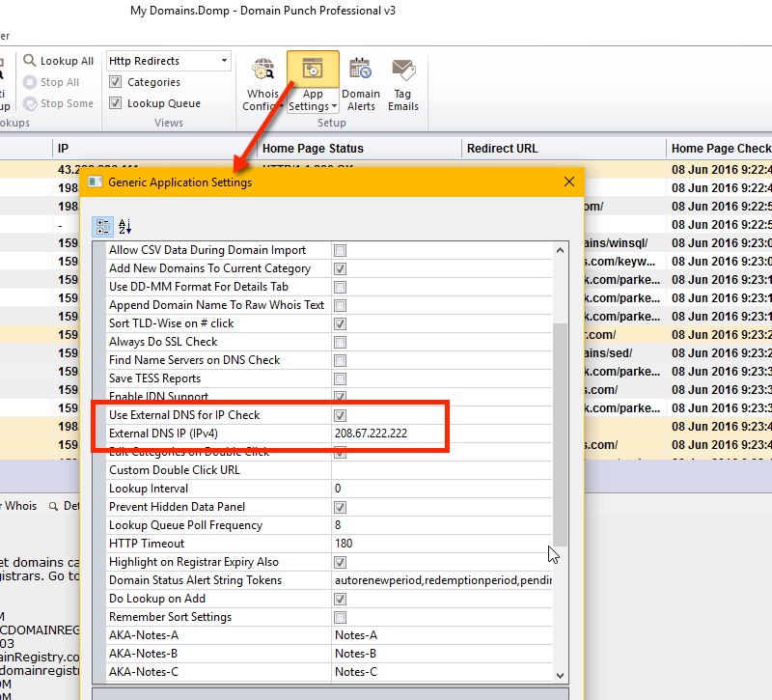Viewport: 772px width, 700px height.
Task: Sort by Home Page Check column header
Action: pyautogui.click(x=719, y=149)
